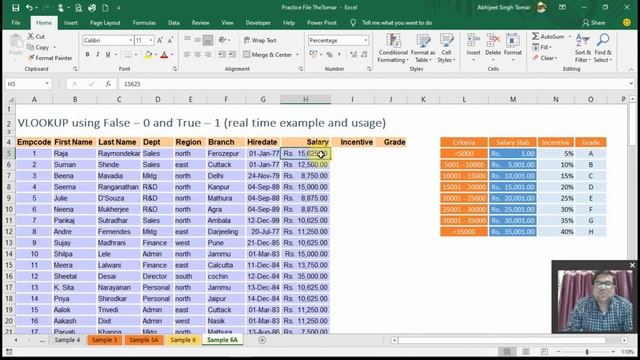The height and width of the screenshot is (360, 640).
Task: Expand the Name Box dropdown
Action: 47,84
